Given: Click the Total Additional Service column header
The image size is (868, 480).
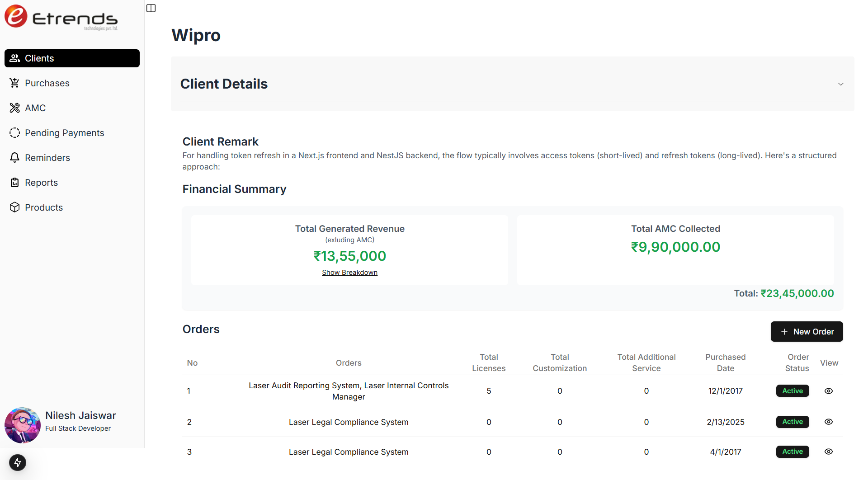Looking at the screenshot, I should click(x=646, y=362).
